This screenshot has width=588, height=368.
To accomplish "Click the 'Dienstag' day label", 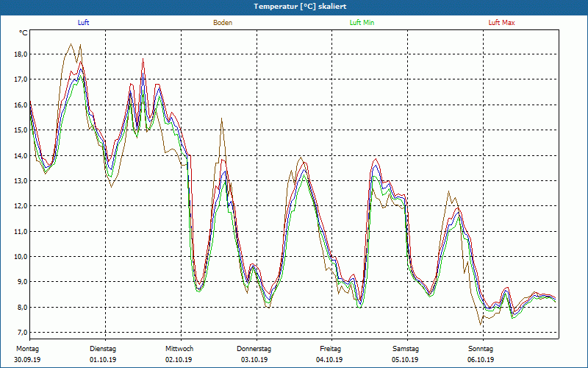I will [103, 349].
